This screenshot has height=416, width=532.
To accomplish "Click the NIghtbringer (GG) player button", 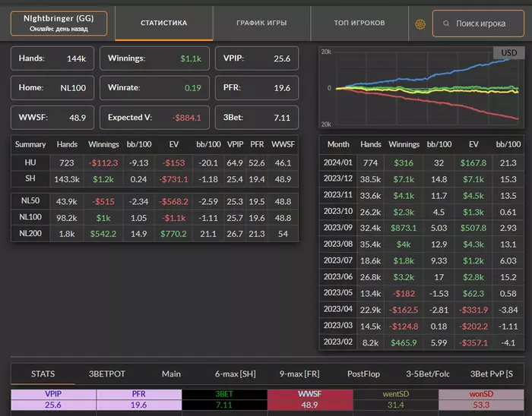I will (59, 23).
